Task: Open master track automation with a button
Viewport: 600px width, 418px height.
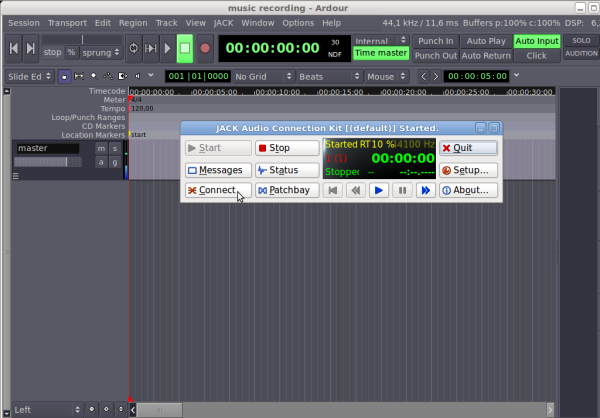Action: (101, 162)
